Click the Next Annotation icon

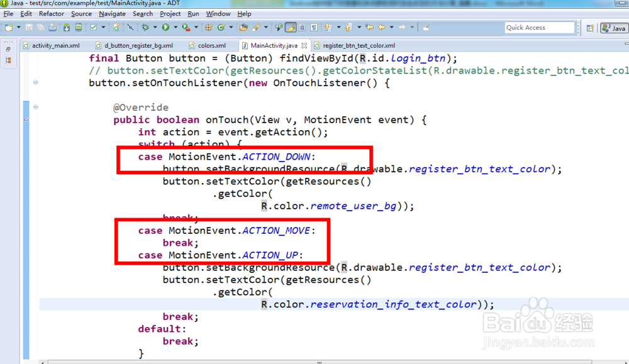point(328,27)
